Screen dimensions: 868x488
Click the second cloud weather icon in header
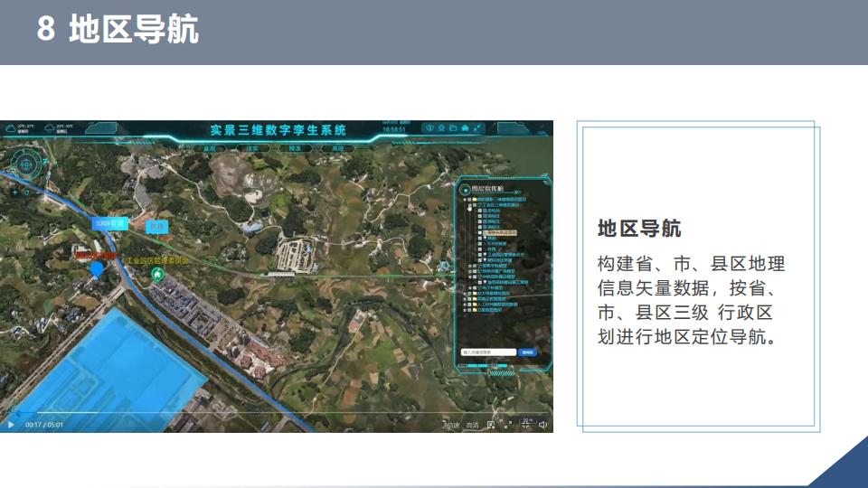coord(49,128)
